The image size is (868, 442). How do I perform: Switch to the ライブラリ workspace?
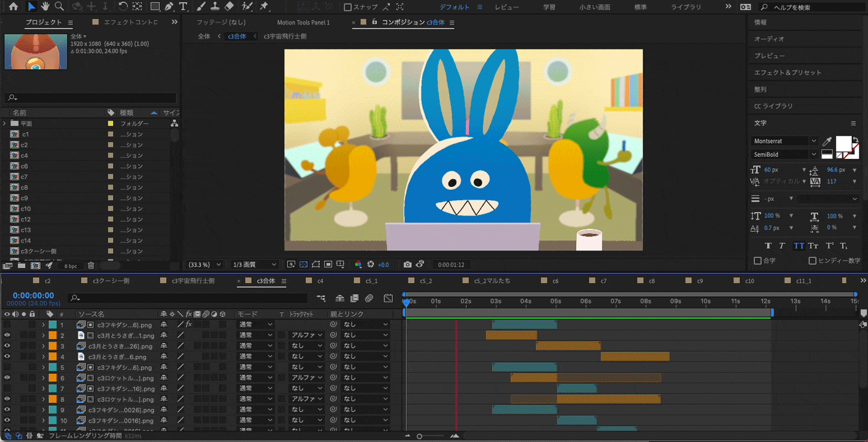point(686,7)
